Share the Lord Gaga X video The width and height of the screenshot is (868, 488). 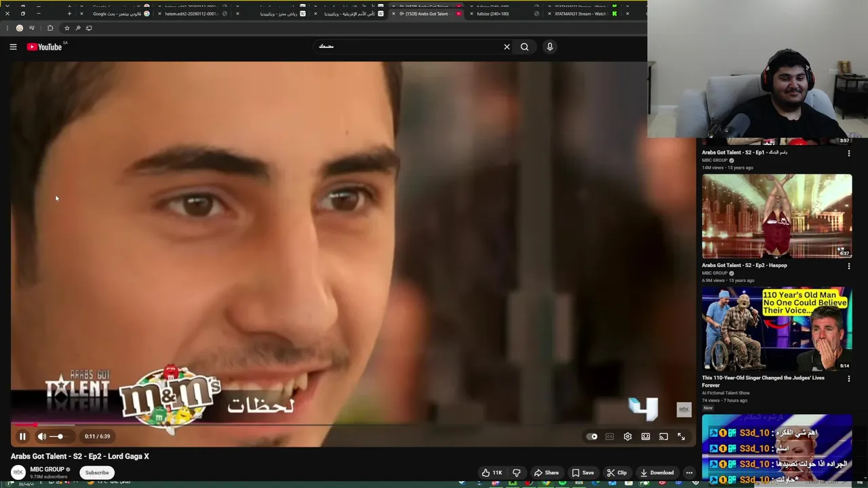547,472
